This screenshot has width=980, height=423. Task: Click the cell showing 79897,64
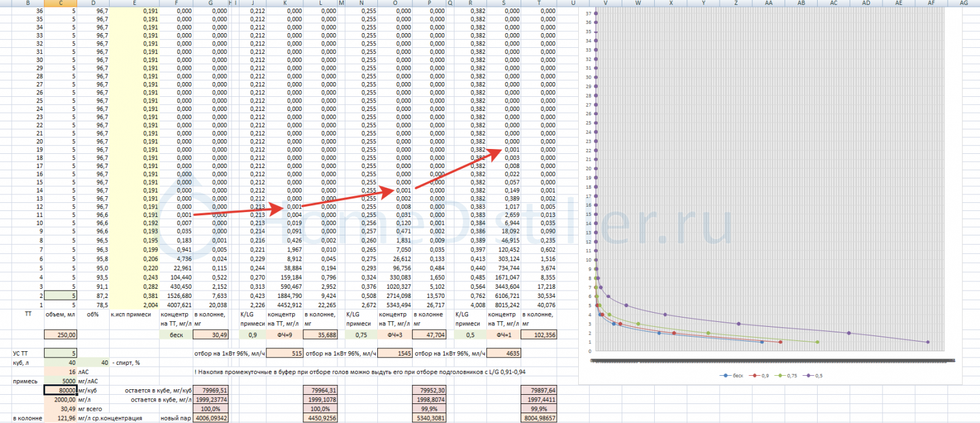539,390
